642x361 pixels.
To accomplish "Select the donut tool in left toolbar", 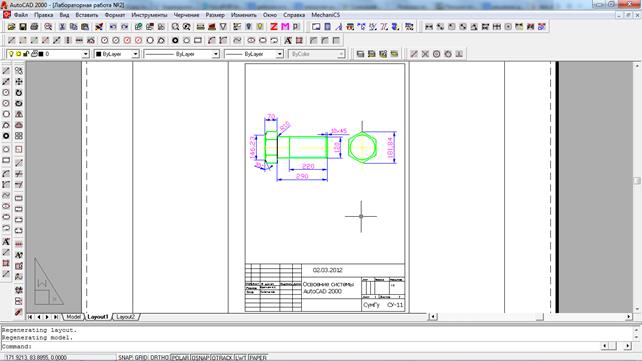I will click(x=6, y=136).
